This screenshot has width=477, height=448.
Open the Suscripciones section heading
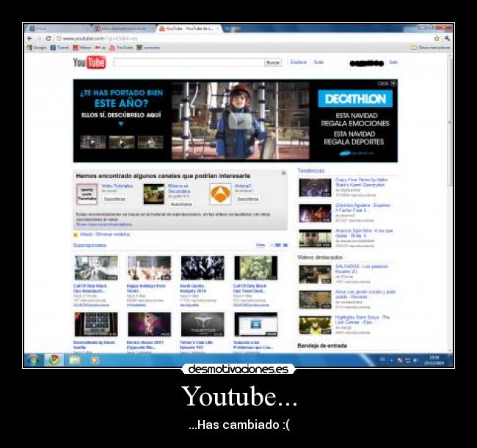[x=90, y=246]
